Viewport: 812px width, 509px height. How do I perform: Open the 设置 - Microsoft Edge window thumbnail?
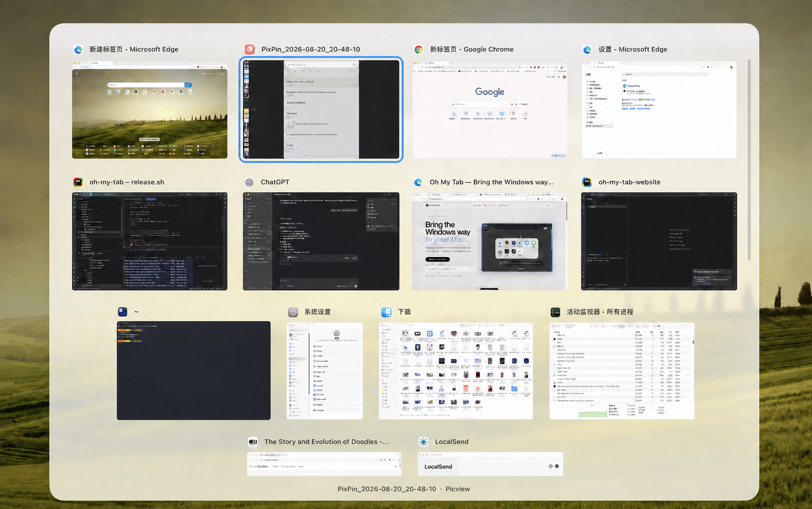pyautogui.click(x=659, y=110)
